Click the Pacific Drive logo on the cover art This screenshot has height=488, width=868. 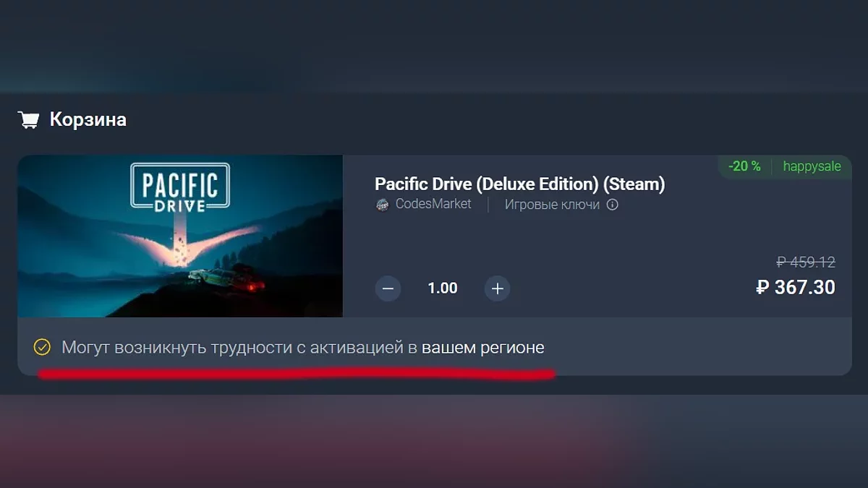[180, 188]
